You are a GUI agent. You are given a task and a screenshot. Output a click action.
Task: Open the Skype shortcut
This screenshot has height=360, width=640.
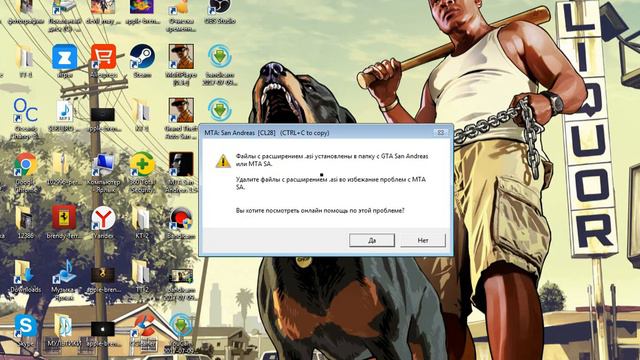25,326
